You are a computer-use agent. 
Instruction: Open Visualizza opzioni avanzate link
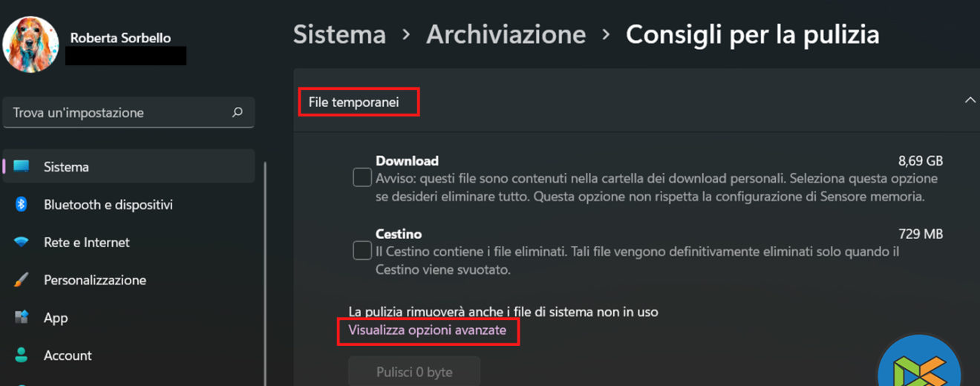click(x=428, y=330)
